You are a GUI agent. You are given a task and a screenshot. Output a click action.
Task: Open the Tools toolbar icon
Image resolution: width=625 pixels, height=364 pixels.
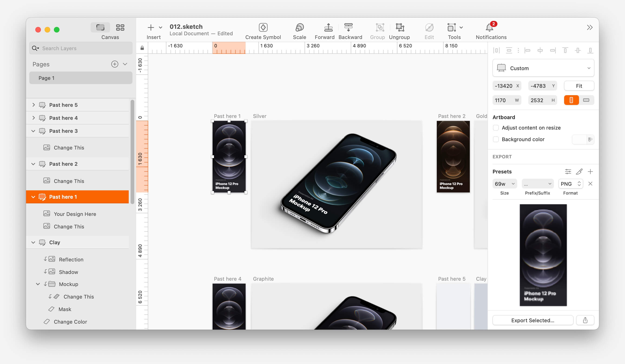pyautogui.click(x=452, y=27)
